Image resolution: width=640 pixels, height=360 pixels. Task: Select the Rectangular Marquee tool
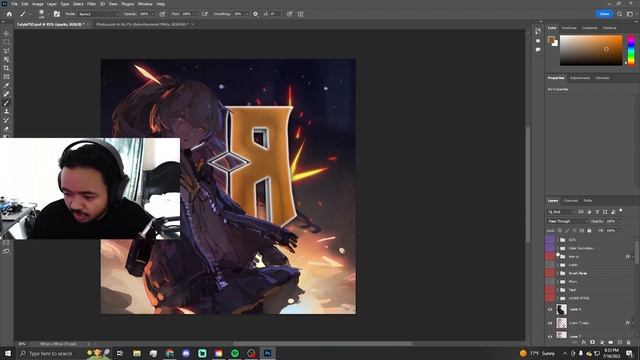click(6, 42)
